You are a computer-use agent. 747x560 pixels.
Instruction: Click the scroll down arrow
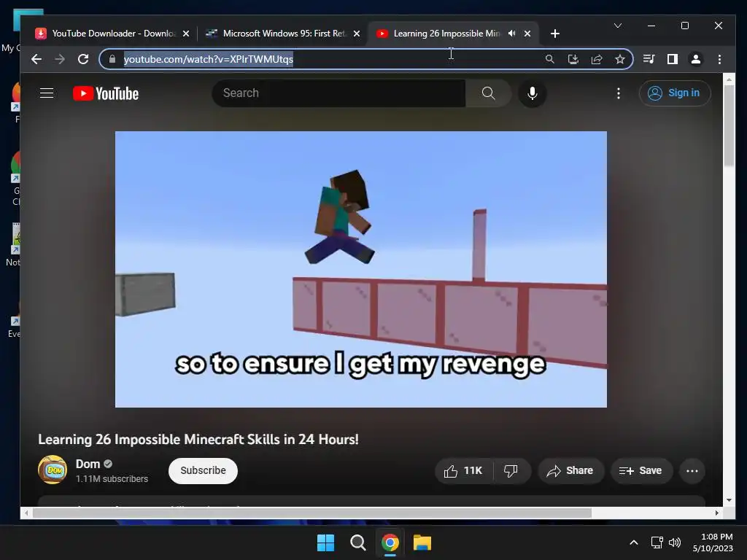[729, 500]
